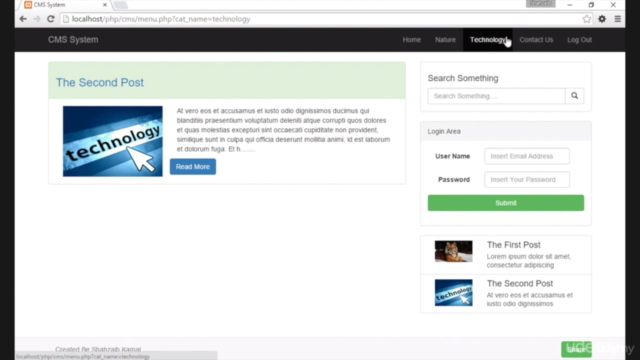Click the CMS System brand link
The image size is (640, 360).
73,40
